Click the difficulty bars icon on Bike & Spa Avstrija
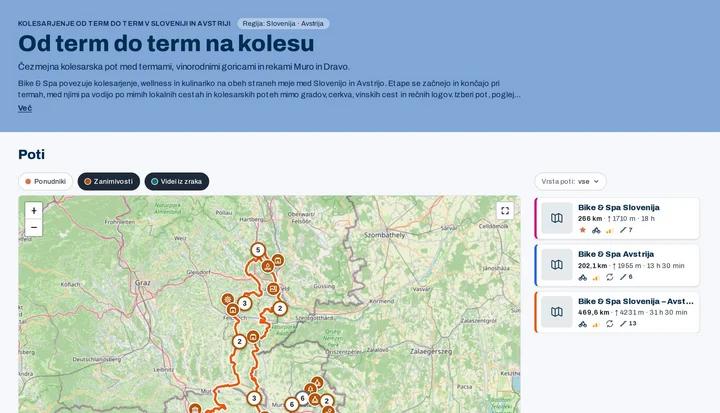The height and width of the screenshot is (413, 720). [596, 277]
